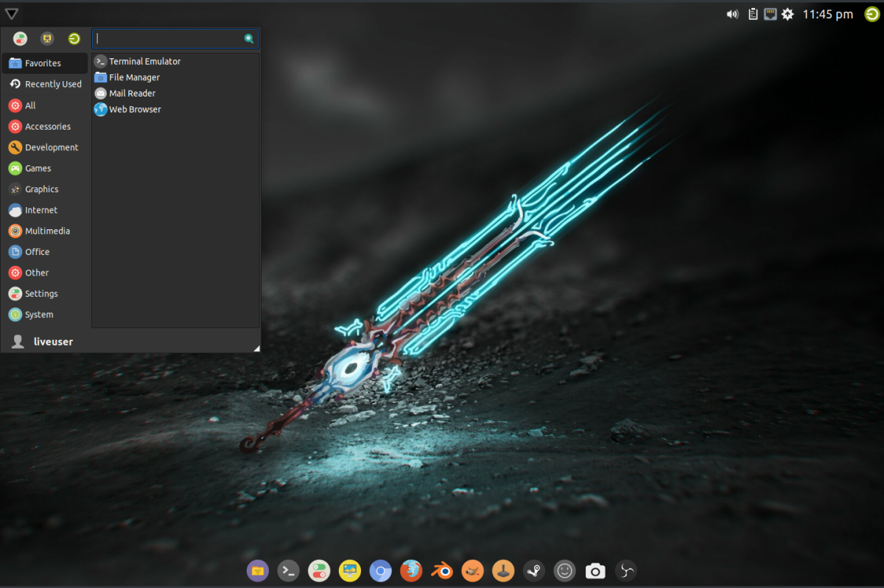
Task: Select the Multimedia category
Action: 45,231
